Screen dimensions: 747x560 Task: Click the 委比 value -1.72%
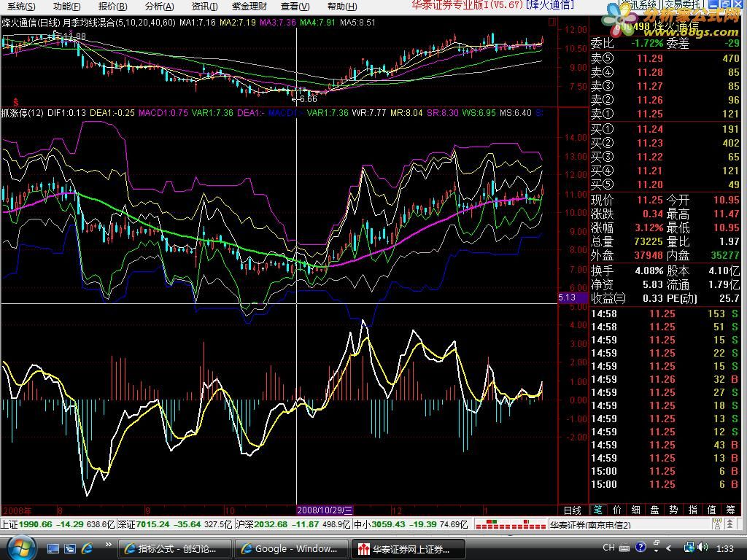646,43
